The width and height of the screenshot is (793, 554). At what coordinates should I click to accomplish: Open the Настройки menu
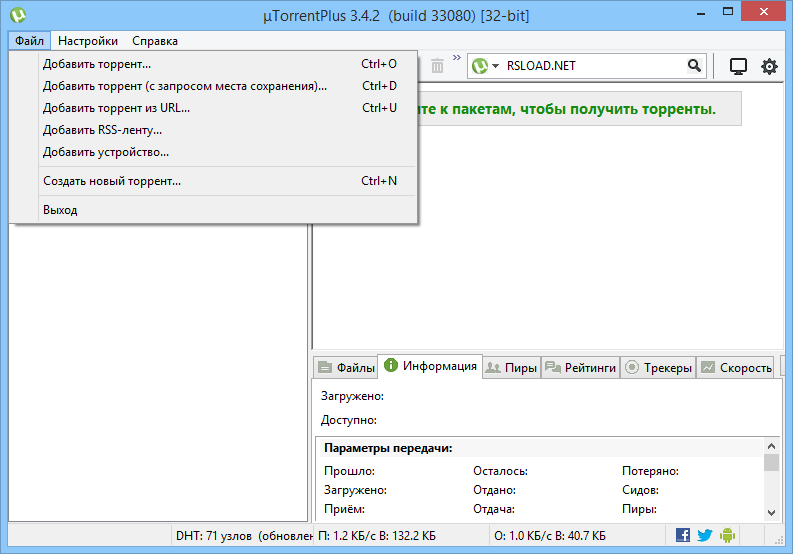(x=88, y=41)
